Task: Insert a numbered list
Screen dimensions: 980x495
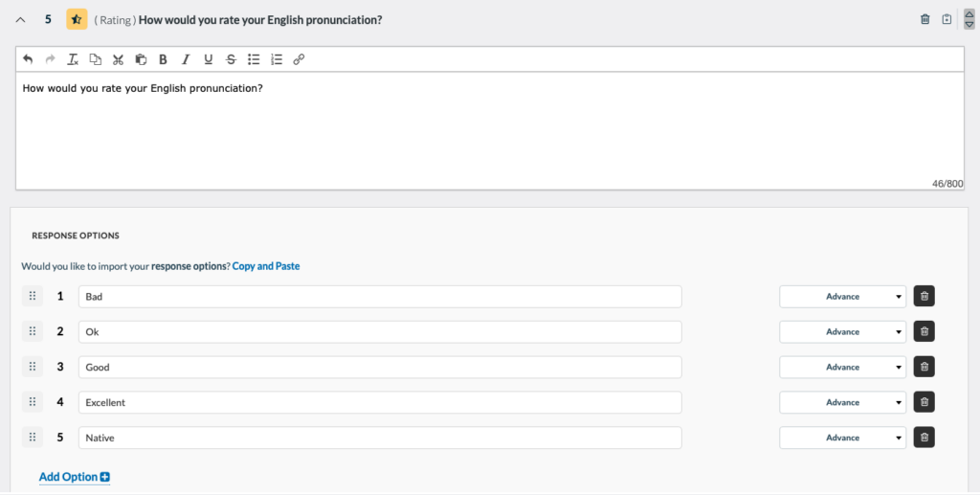Action: [x=277, y=59]
